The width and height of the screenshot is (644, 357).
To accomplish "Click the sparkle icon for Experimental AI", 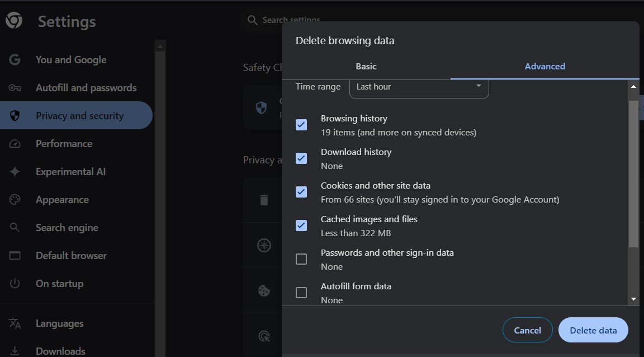I will (15, 172).
